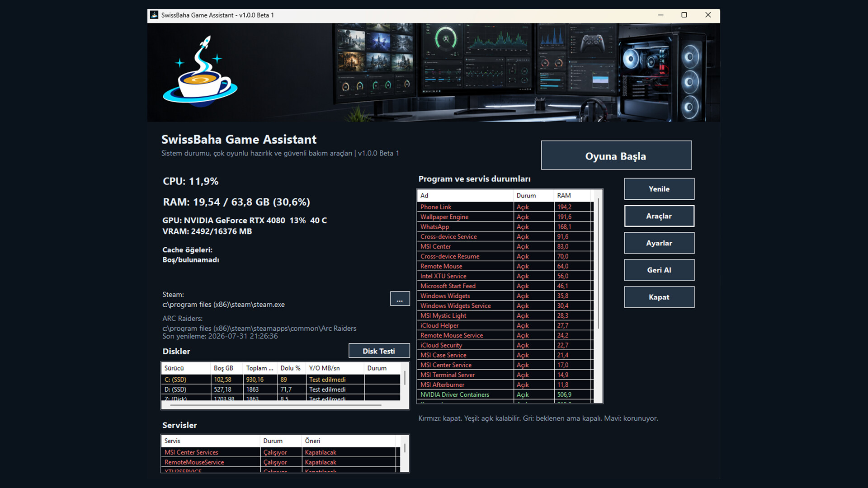868x488 pixels.
Task: Select the iCloud Security row
Action: [x=505, y=345]
